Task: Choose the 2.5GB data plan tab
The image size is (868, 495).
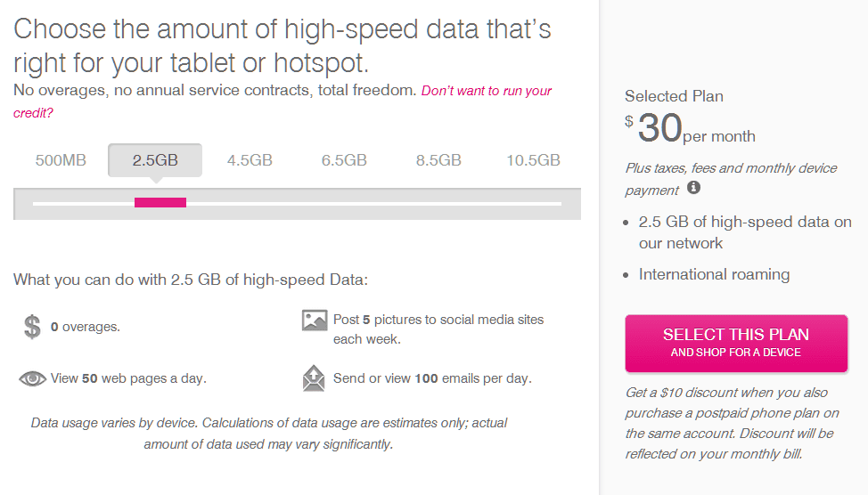Action: [x=155, y=160]
